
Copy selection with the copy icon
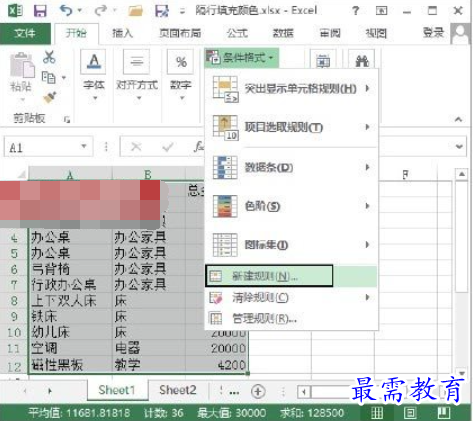[49, 77]
